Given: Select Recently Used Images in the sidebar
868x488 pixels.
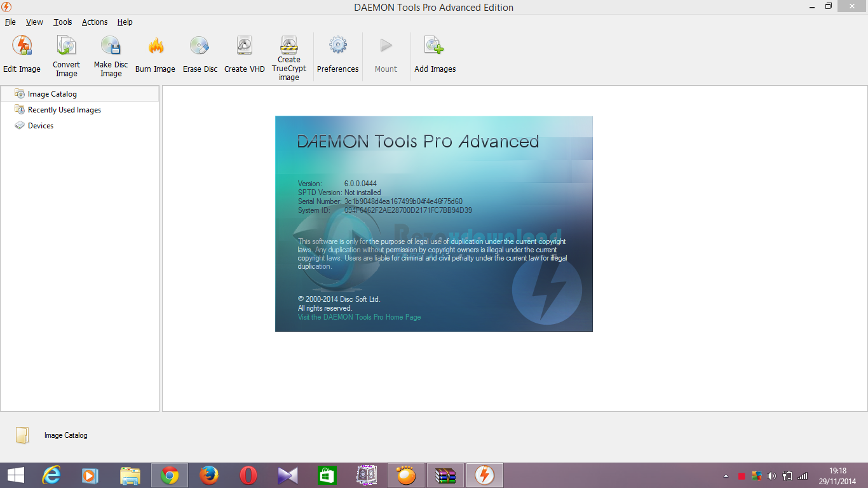Looking at the screenshot, I should (x=79, y=109).
